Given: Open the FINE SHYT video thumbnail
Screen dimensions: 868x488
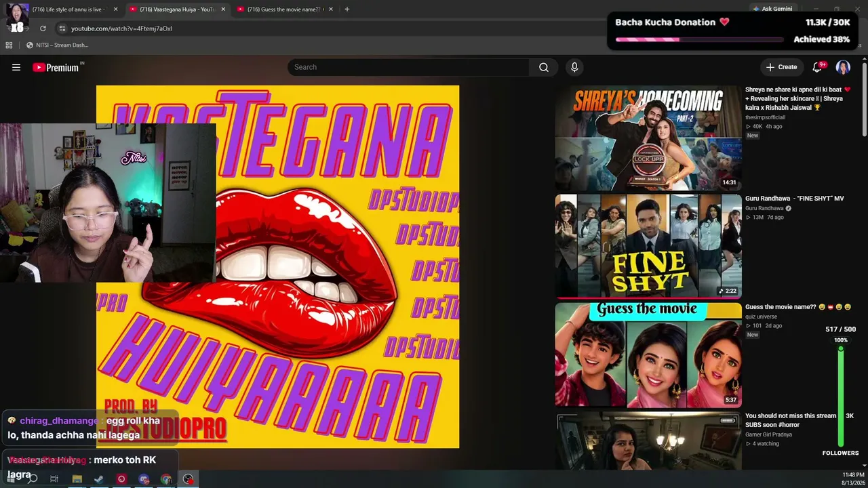Looking at the screenshot, I should (x=648, y=247).
